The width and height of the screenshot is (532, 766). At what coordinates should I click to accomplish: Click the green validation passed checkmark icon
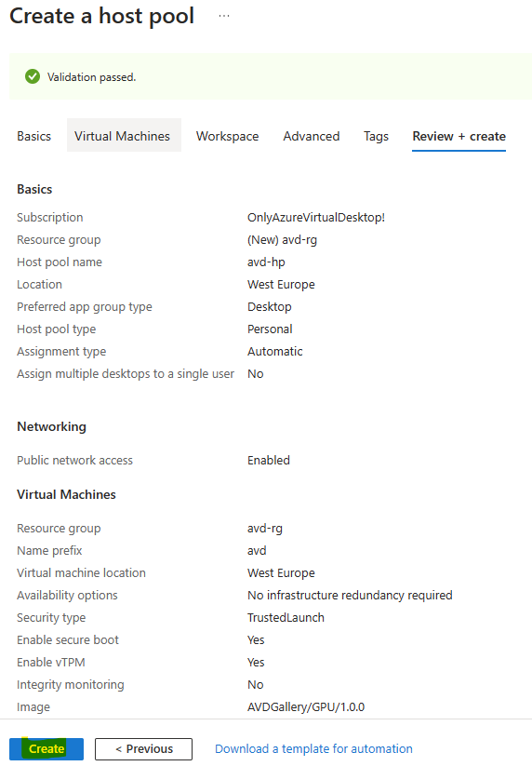coord(33,76)
